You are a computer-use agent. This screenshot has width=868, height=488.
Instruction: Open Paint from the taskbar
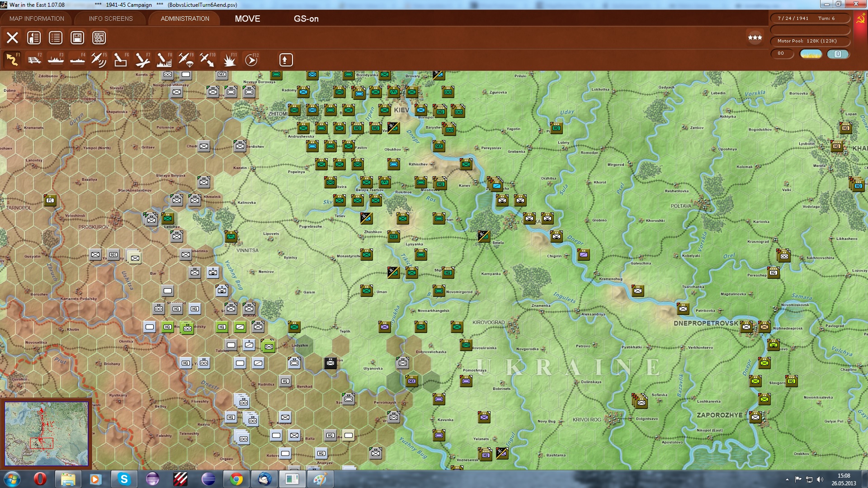(x=321, y=479)
